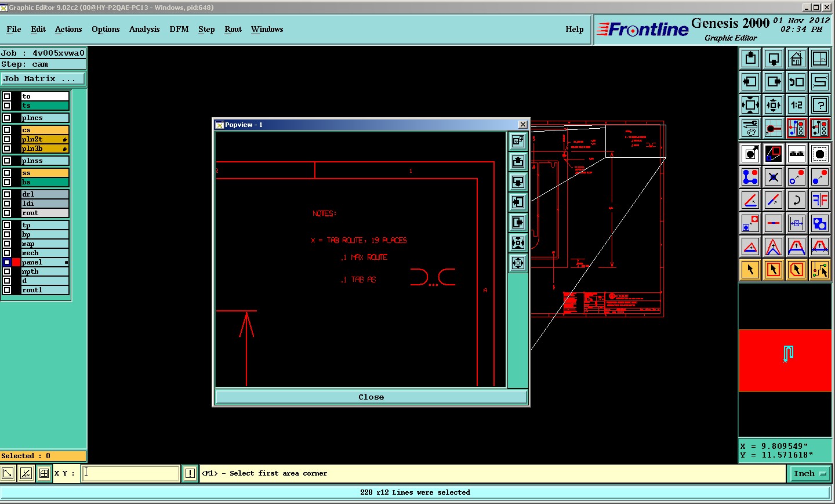Screen dimensions: 835x504
Task: Open the Inch units dropdown
Action: click(809, 473)
